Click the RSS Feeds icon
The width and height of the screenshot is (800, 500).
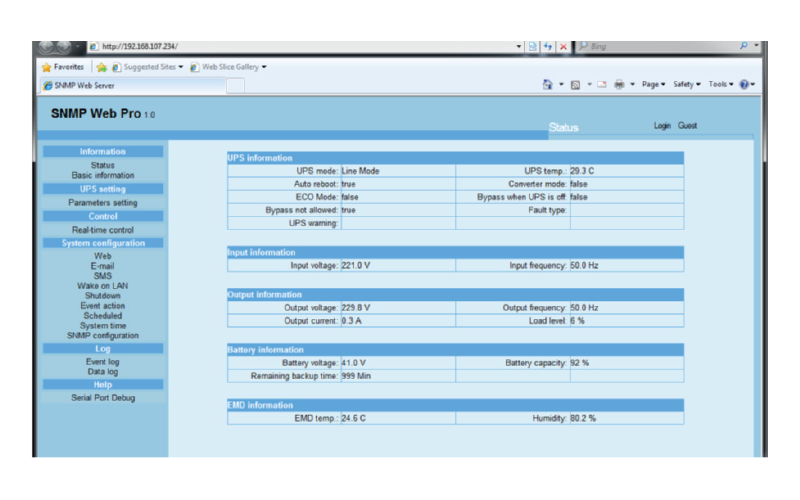575,85
